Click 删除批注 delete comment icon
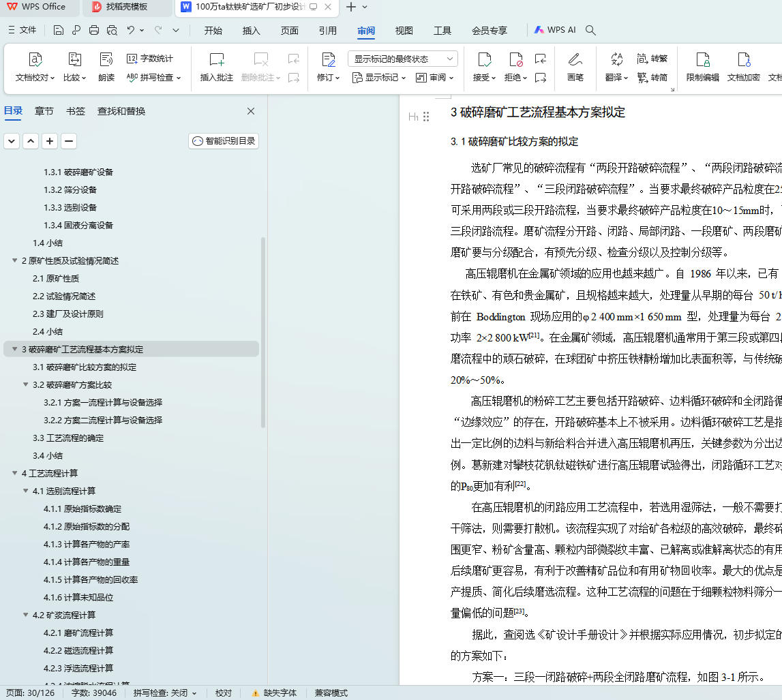 tap(261, 67)
